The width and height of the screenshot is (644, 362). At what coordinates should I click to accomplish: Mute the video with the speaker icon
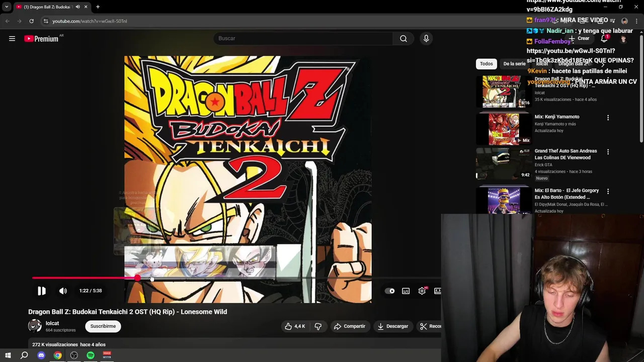(63, 291)
